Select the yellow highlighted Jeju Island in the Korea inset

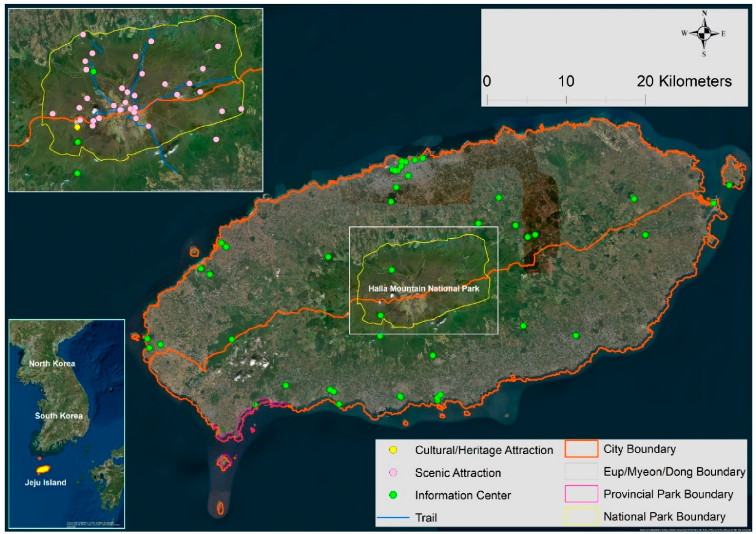[x=43, y=469]
